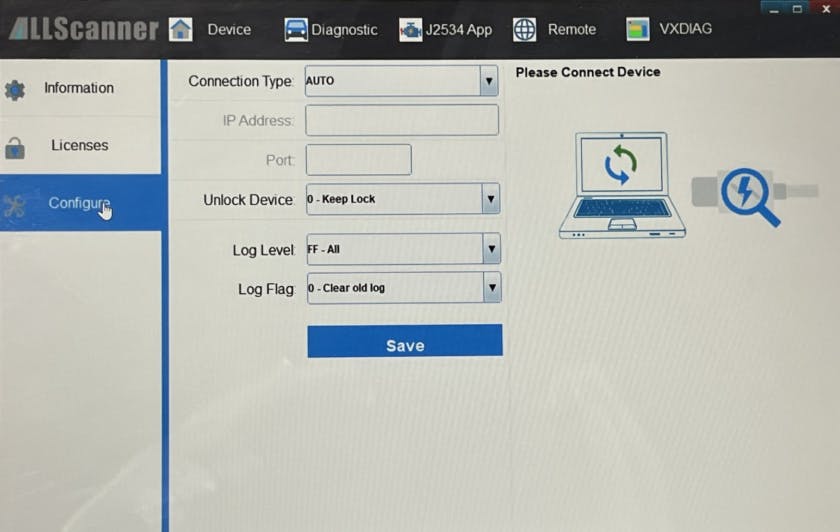The image size is (840, 532).
Task: Click the J2534 App engine icon
Action: (410, 30)
